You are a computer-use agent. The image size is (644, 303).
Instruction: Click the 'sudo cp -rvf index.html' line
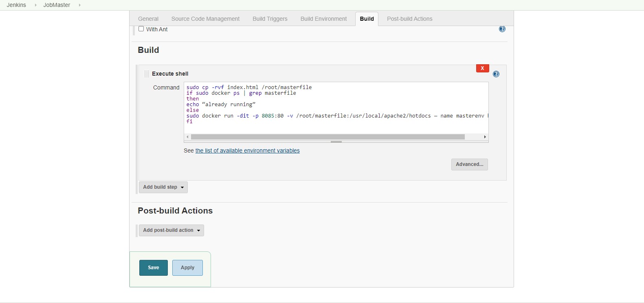coord(249,87)
